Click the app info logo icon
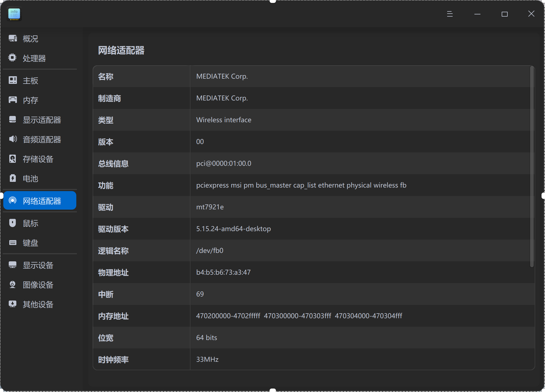 pos(14,14)
